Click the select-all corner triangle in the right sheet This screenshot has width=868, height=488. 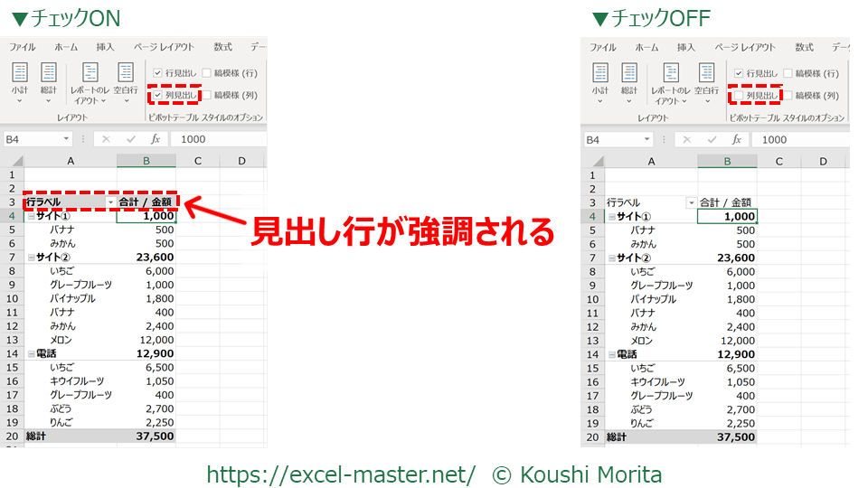[x=592, y=161]
